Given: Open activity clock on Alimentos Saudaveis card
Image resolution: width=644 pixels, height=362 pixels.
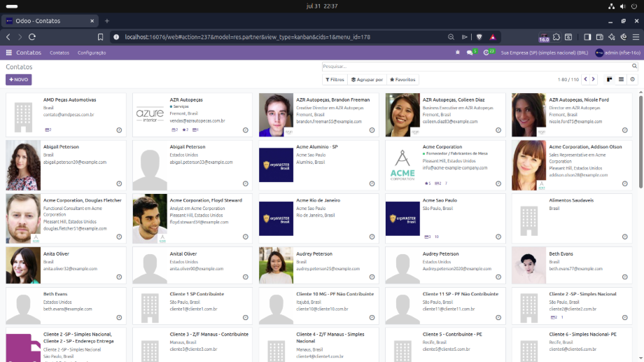Looking at the screenshot, I should tap(624, 237).
